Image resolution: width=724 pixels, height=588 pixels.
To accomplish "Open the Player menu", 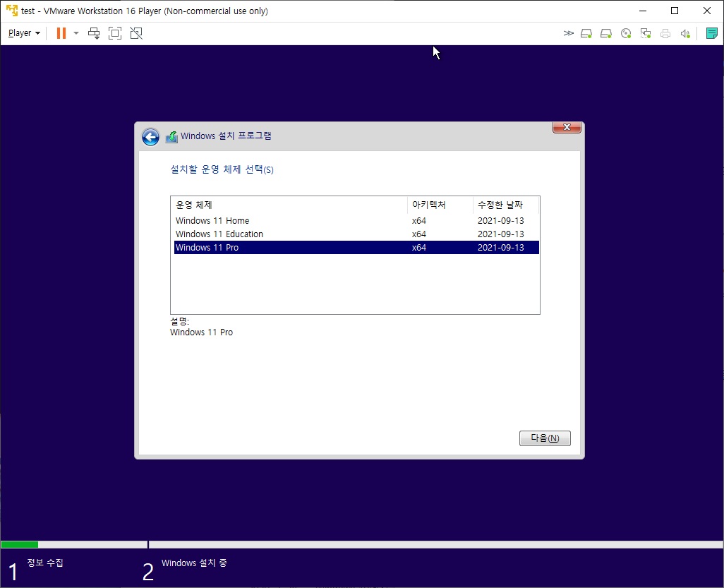I will pyautogui.click(x=24, y=33).
